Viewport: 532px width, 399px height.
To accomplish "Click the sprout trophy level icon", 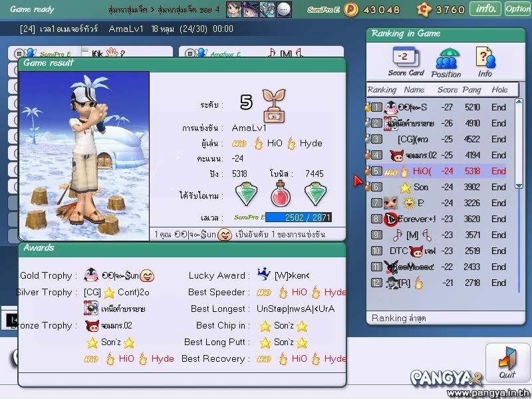I will [x=274, y=106].
